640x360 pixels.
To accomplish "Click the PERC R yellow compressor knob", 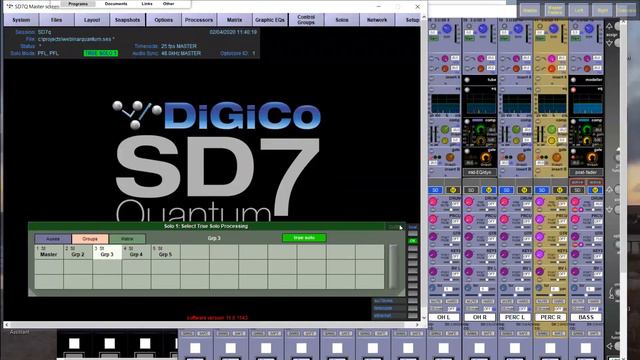I will [551, 140].
